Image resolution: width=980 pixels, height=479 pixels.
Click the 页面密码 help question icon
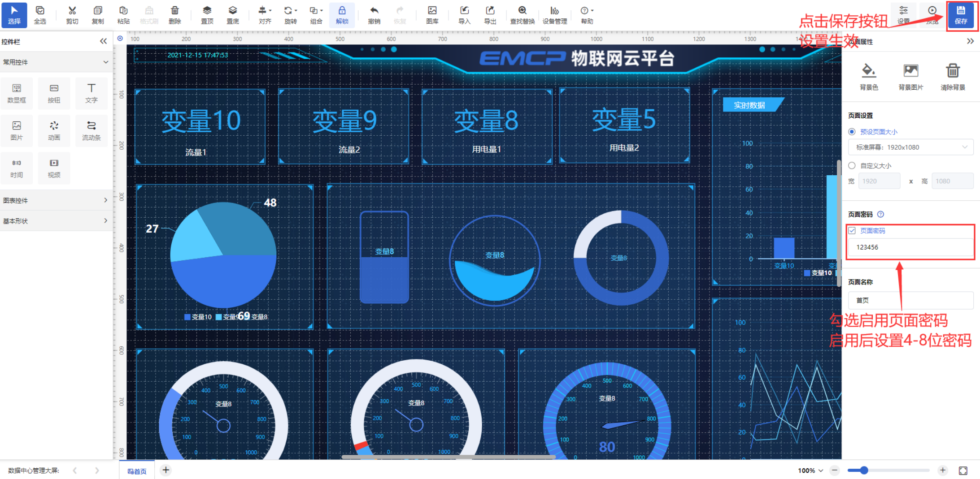pos(880,214)
